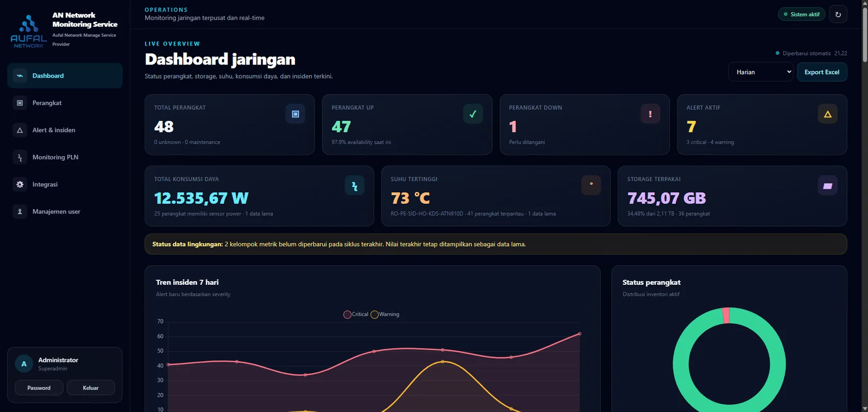
Task: Click the 0 unknown · 0 maintenance text
Action: pos(187,142)
